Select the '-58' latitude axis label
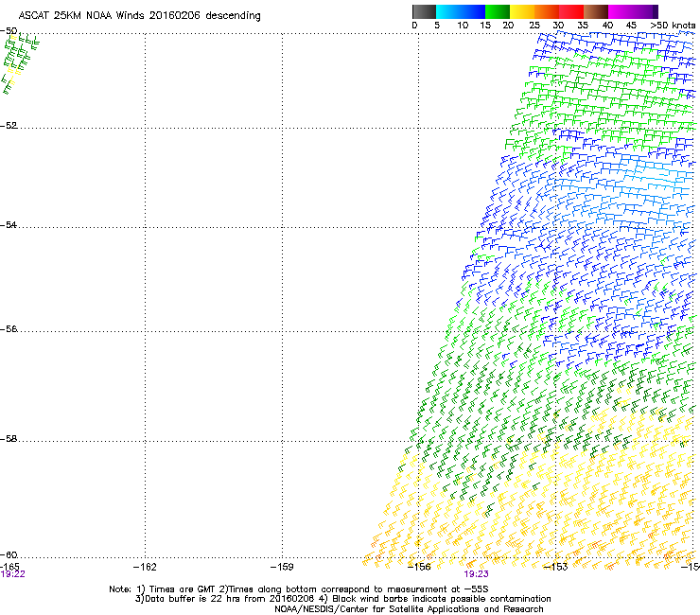The image size is (700, 615). pos(9,439)
